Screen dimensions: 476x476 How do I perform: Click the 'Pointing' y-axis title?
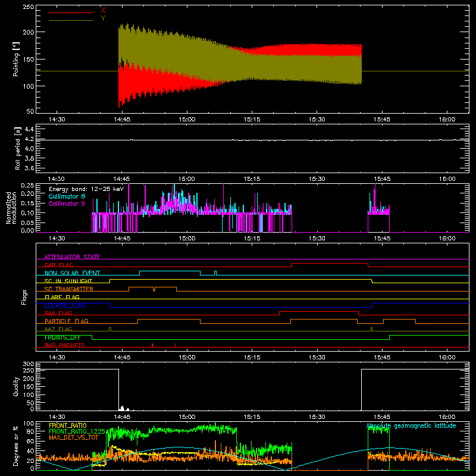pyautogui.click(x=16, y=59)
